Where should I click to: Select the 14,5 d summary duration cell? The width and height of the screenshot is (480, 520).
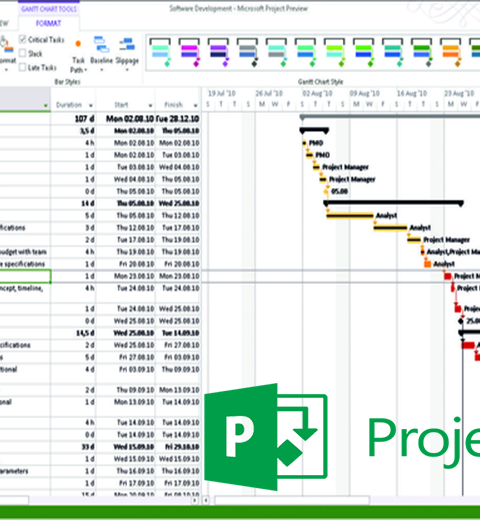pyautogui.click(x=73, y=333)
